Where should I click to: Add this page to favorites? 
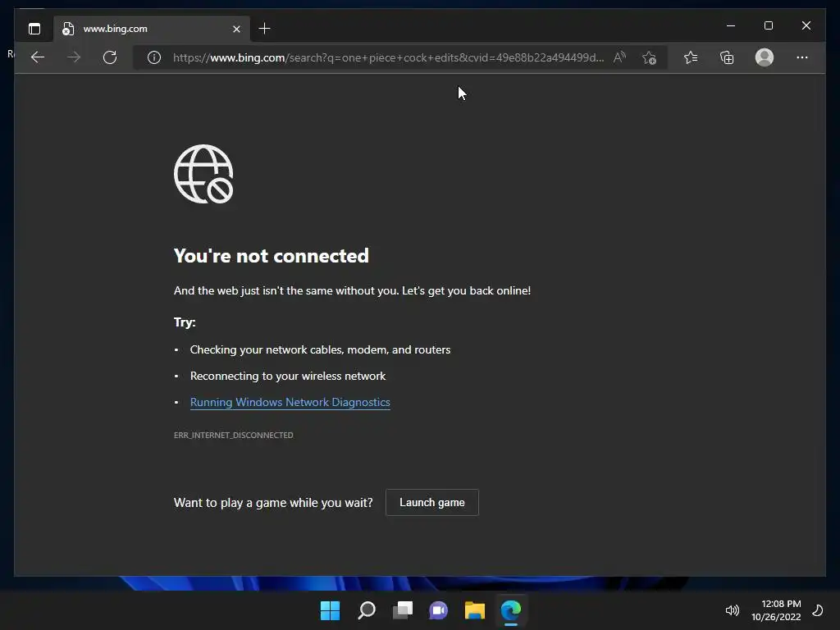(649, 57)
